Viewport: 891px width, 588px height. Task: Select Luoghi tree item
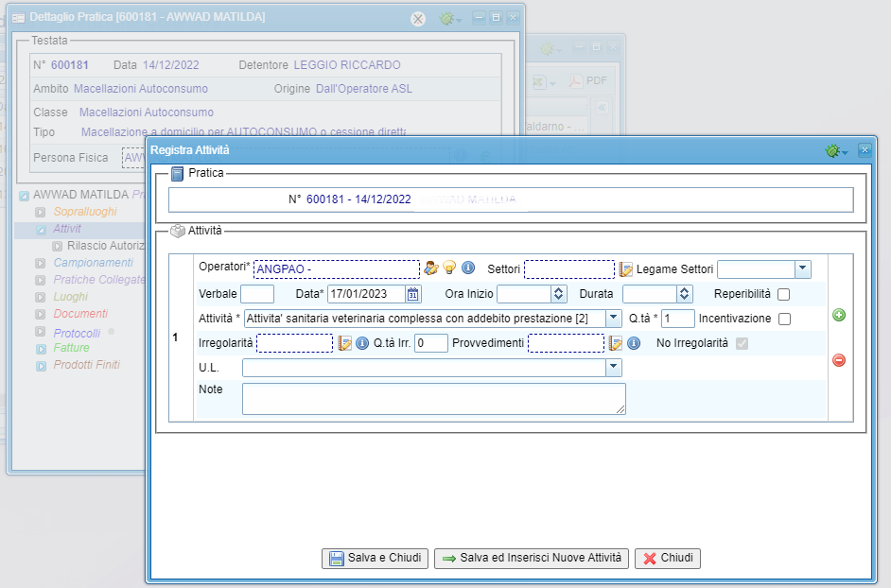(x=71, y=297)
